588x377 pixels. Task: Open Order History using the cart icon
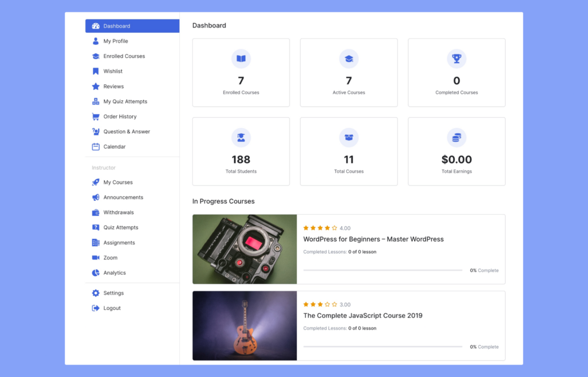pos(94,116)
